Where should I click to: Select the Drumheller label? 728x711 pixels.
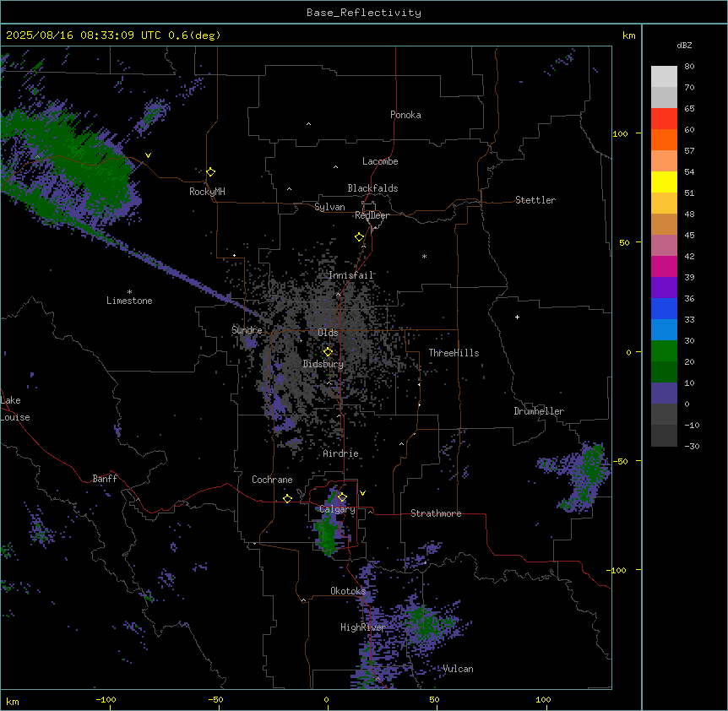click(539, 411)
